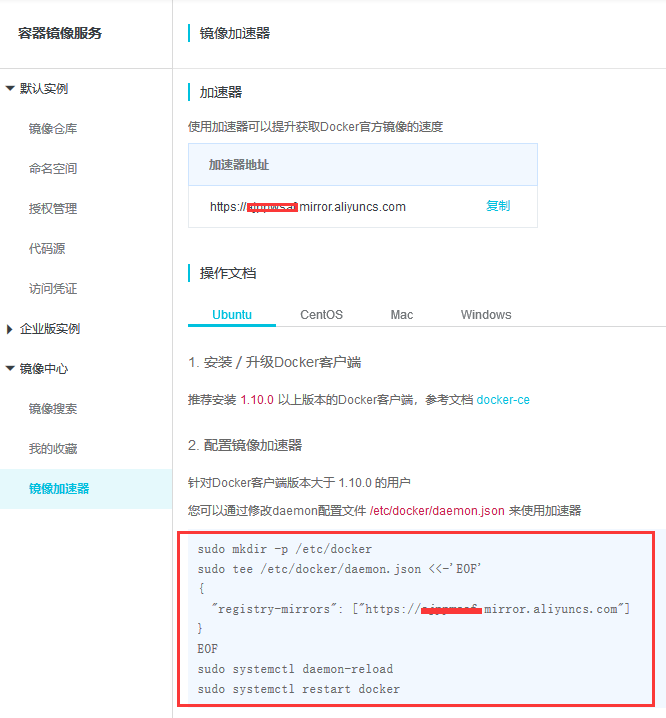Click the standalone EOF code line
Viewport: 666px width, 718px height.
pos(207,649)
